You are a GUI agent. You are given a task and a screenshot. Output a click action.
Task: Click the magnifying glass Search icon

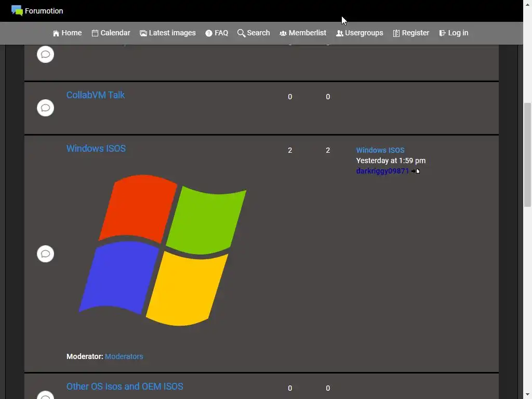coord(241,33)
